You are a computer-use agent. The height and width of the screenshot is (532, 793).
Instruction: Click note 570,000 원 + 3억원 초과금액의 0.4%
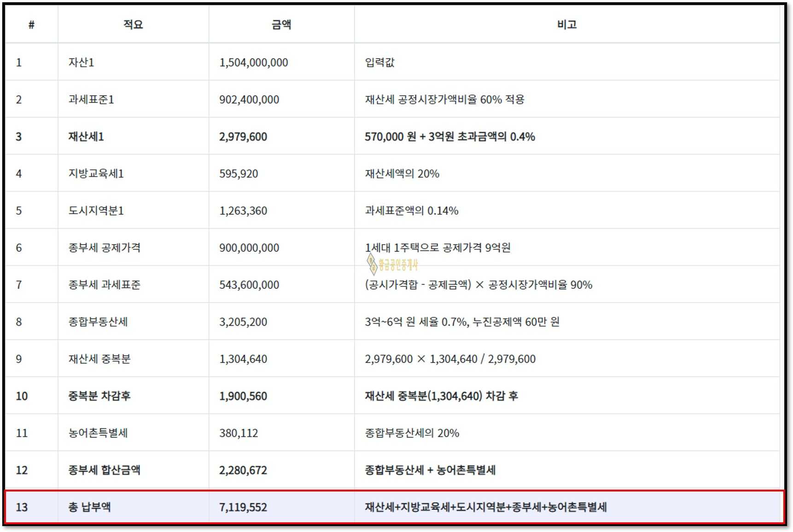450,136
